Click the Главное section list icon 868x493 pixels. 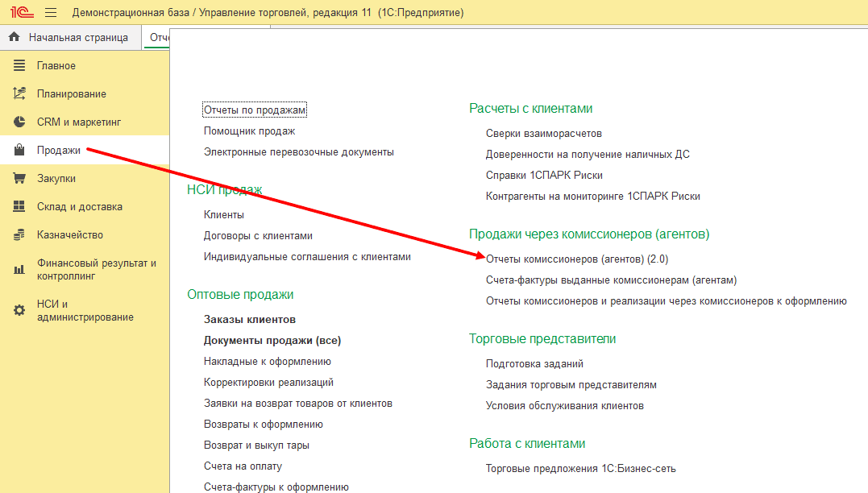pos(19,65)
